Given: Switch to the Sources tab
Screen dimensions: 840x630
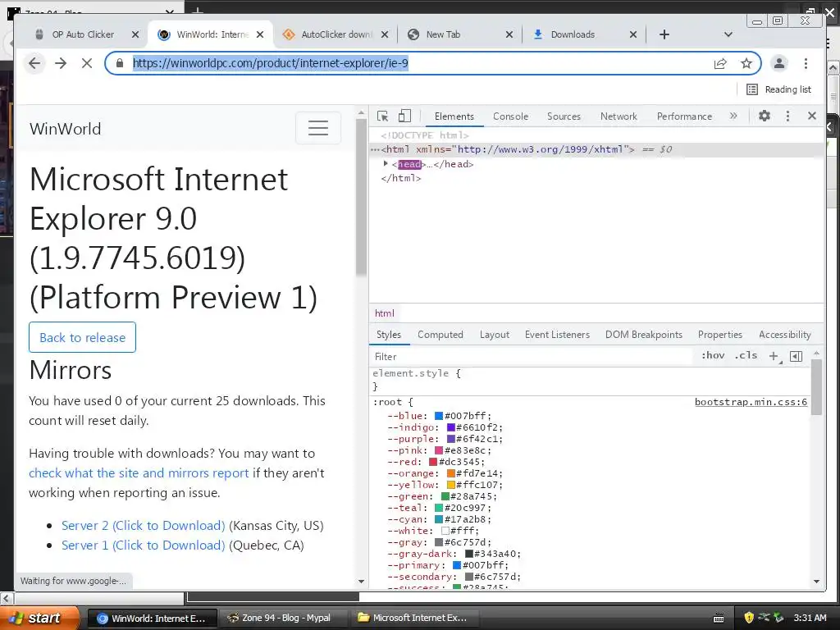Looking at the screenshot, I should click(x=564, y=116).
